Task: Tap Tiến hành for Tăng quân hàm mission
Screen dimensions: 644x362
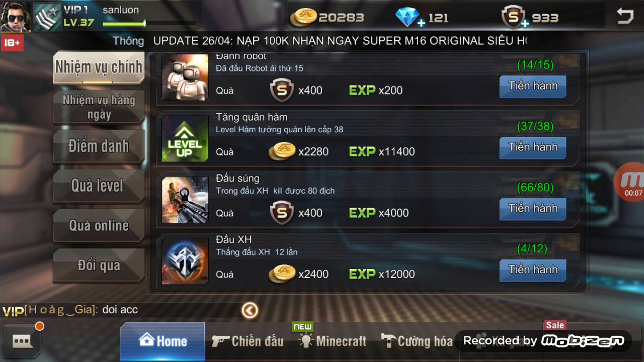Action: [533, 147]
